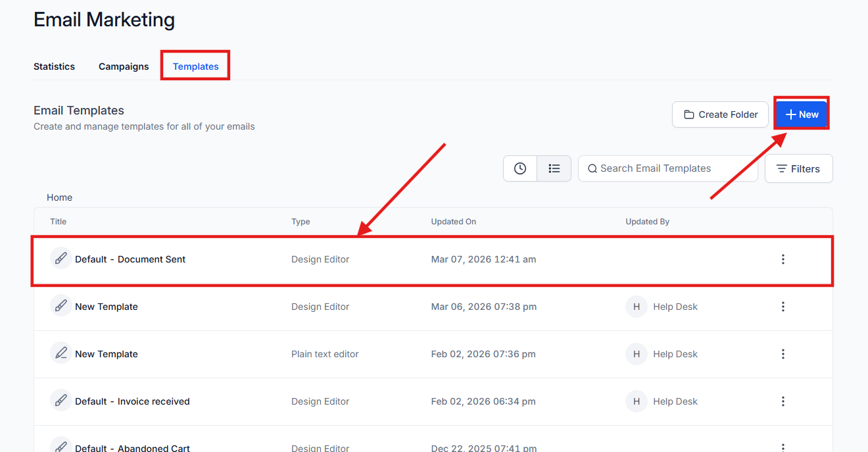
Task: Click the Create Folder button
Action: pyautogui.click(x=720, y=114)
